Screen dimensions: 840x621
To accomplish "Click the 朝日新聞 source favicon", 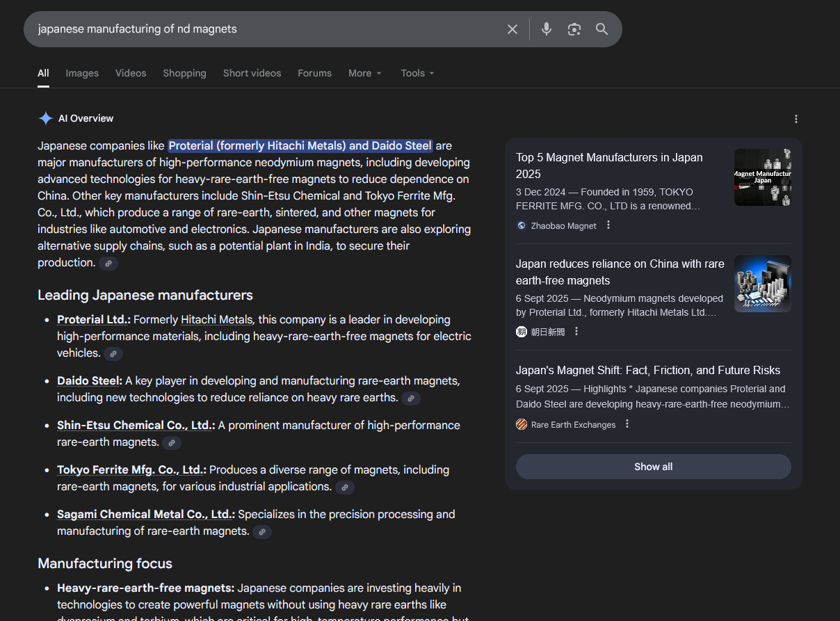I will click(522, 332).
